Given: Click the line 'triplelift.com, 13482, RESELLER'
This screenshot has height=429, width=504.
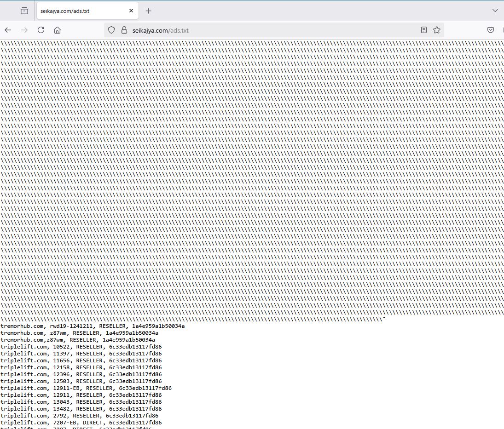Looking at the screenshot, I should [x=81, y=409].
